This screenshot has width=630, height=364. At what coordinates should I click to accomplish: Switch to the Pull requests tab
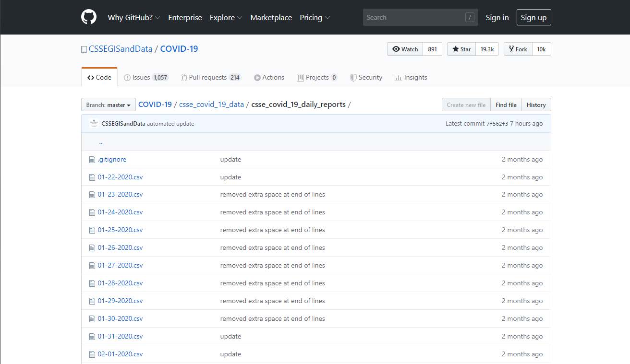[211, 77]
